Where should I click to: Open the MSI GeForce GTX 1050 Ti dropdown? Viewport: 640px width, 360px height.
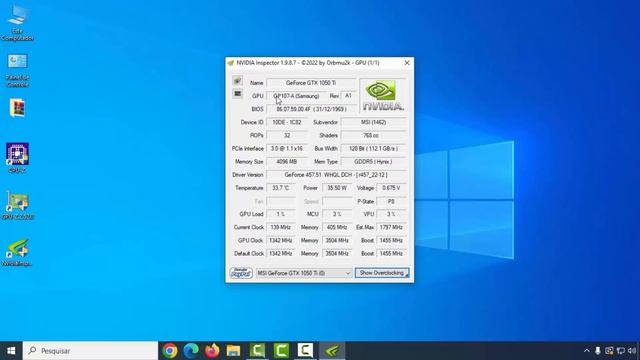[x=304, y=273]
